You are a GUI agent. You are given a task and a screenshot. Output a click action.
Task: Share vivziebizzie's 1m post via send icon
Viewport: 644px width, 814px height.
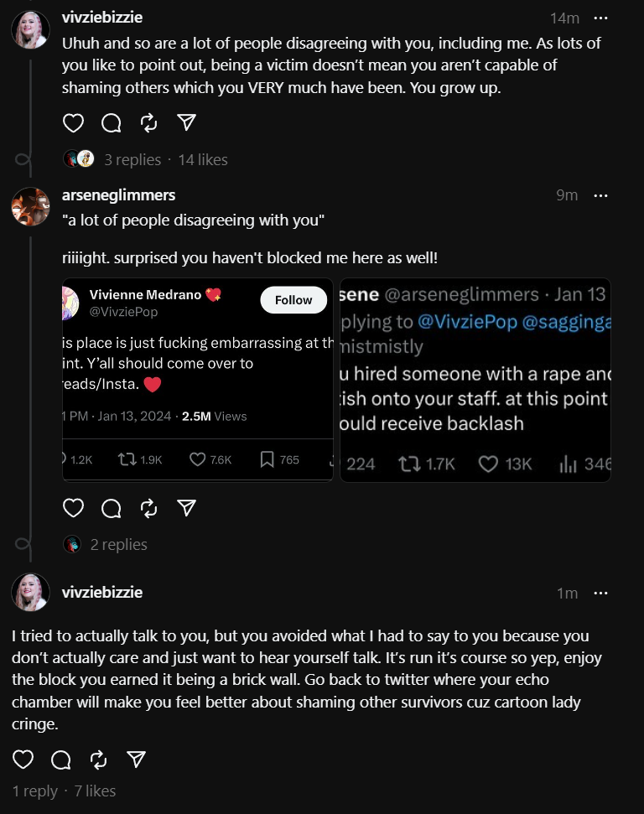pos(136,760)
